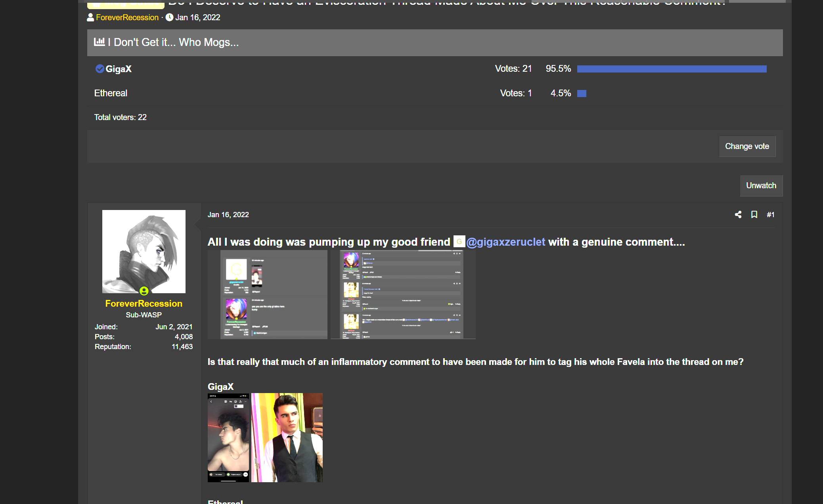
Task: Click the Ethereal 4.5% vote bar
Action: tap(582, 93)
